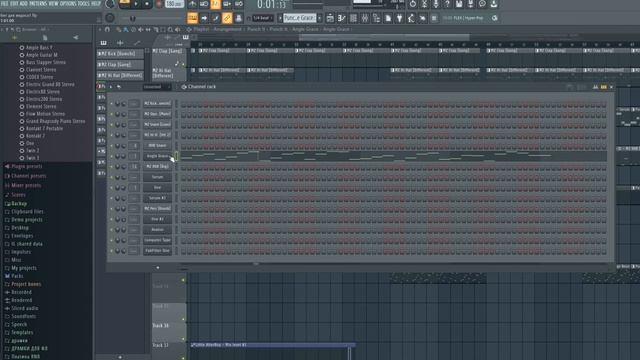The width and height of the screenshot is (640, 360).
Task: Open the TOOLS menu
Action: 84,4
